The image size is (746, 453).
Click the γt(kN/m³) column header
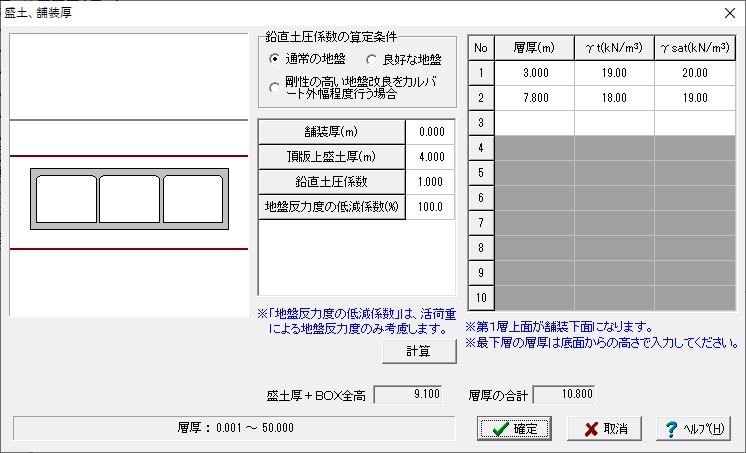pos(614,48)
